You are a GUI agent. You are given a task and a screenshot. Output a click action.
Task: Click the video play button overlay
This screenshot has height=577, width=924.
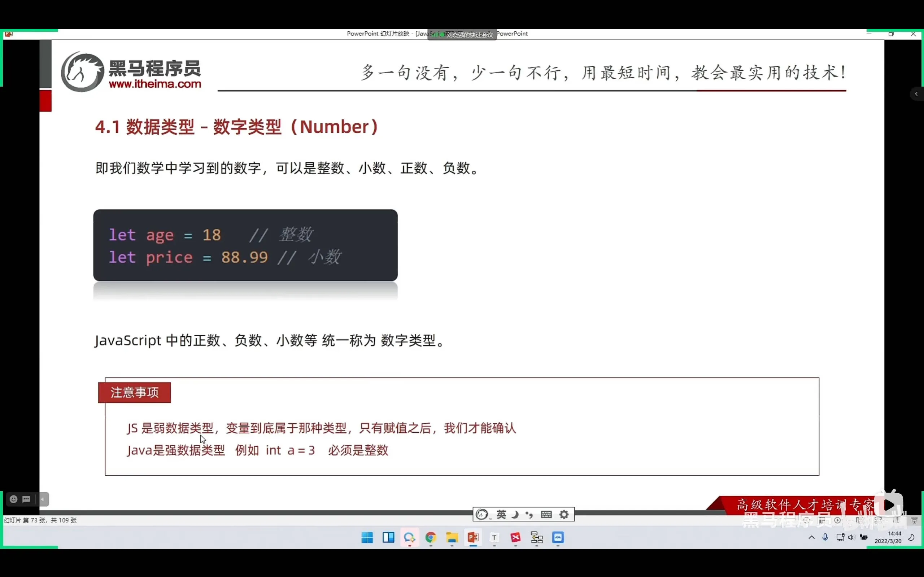pos(889,505)
